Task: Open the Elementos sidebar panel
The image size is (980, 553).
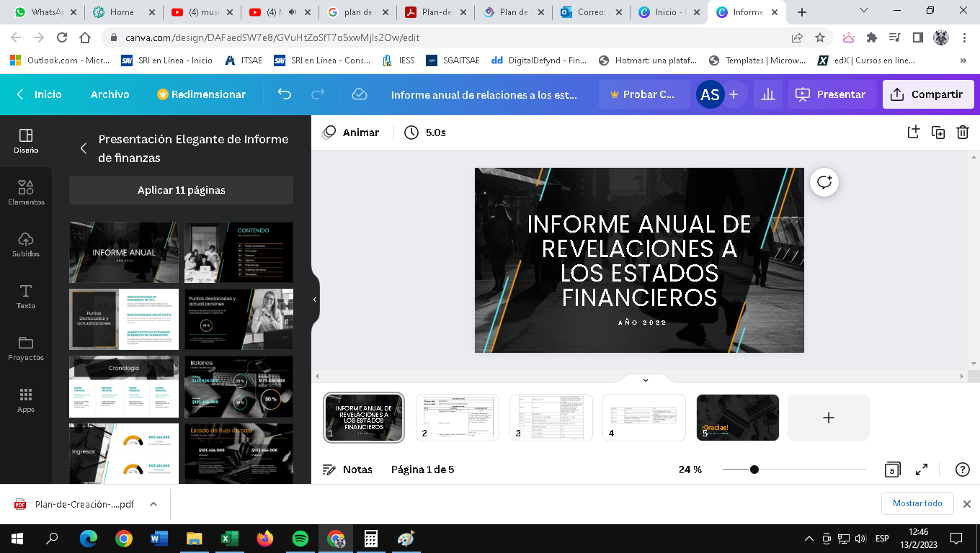Action: (26, 192)
